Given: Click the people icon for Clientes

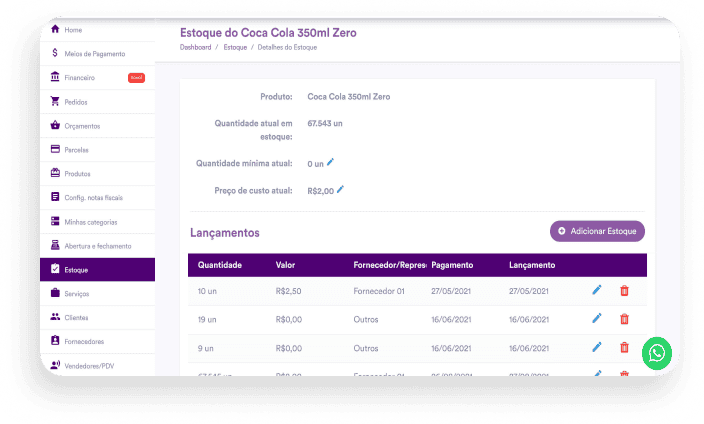Looking at the screenshot, I should coord(55,317).
